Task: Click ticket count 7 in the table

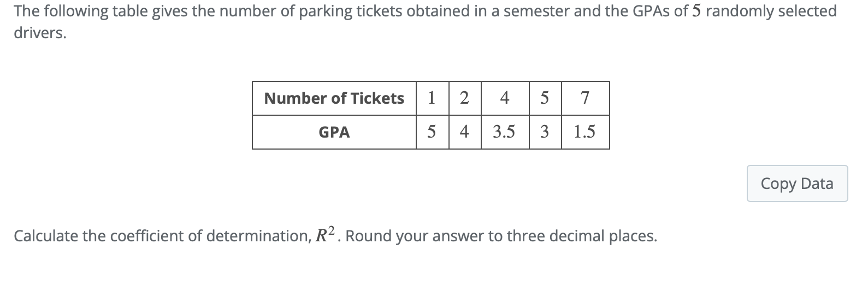Action: [584, 98]
